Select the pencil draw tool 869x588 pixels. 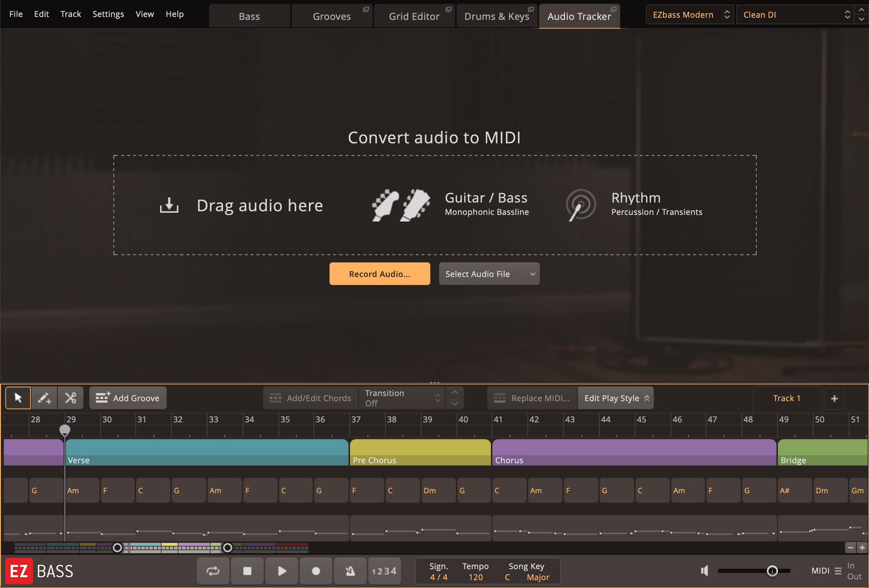click(44, 398)
